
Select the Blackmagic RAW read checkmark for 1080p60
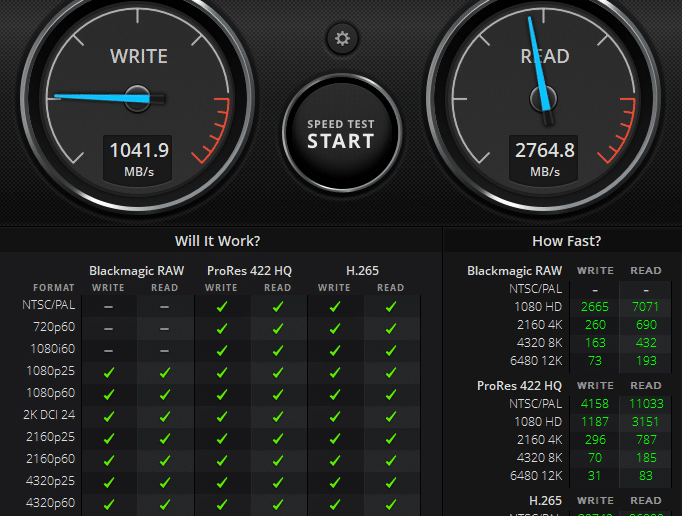click(164, 394)
